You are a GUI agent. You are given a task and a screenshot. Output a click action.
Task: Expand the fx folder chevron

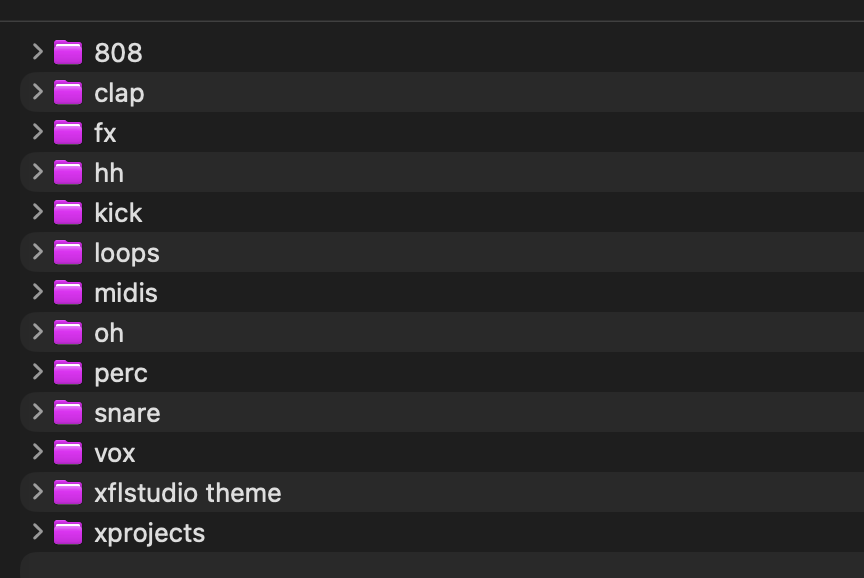[37, 132]
